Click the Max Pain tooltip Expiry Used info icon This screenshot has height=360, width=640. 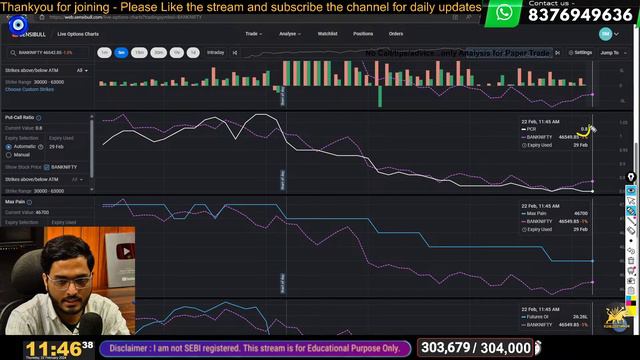[x=524, y=229]
